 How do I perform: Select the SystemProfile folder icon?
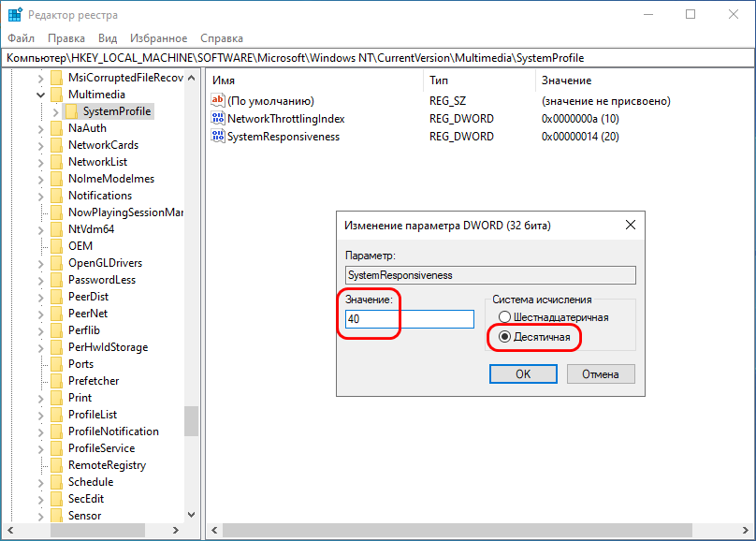click(x=71, y=111)
